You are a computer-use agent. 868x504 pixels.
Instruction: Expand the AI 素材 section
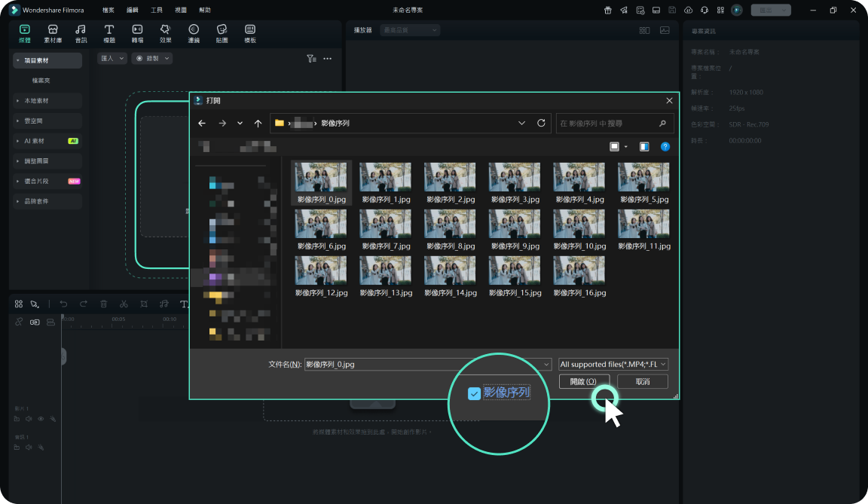(47, 141)
